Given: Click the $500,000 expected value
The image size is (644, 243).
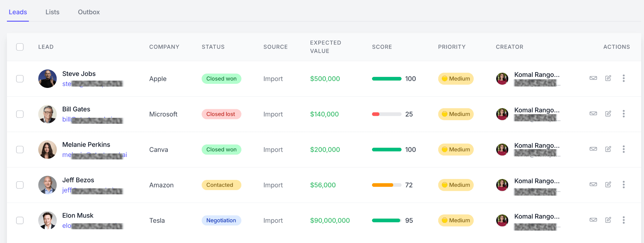Looking at the screenshot, I should [325, 79].
